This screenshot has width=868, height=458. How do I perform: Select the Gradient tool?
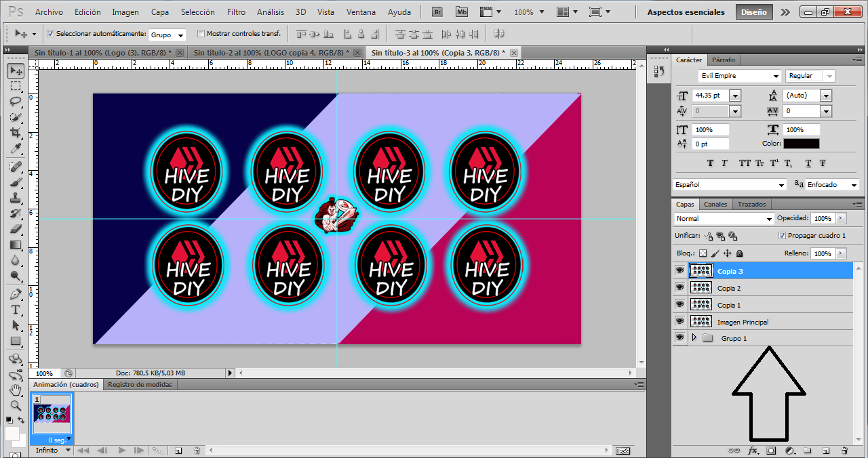point(16,245)
